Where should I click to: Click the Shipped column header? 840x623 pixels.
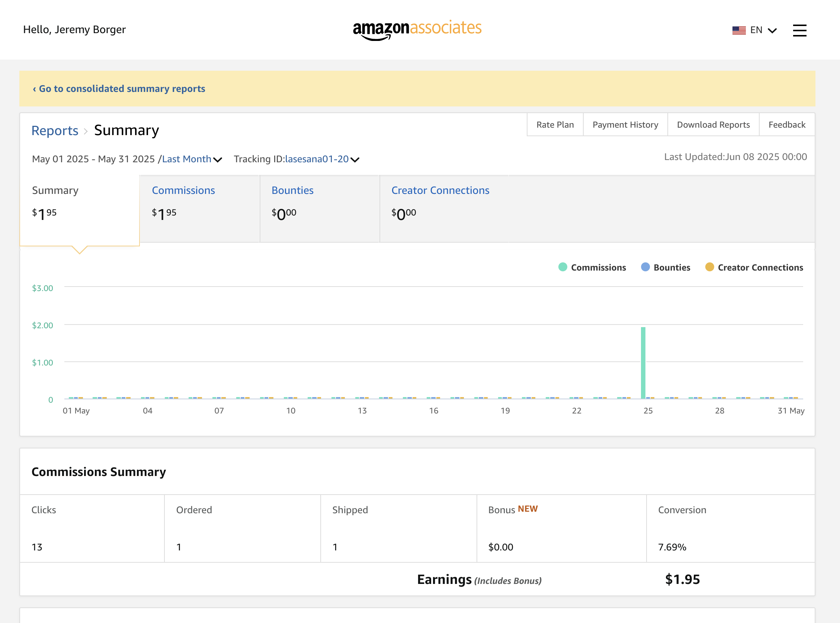click(x=350, y=510)
